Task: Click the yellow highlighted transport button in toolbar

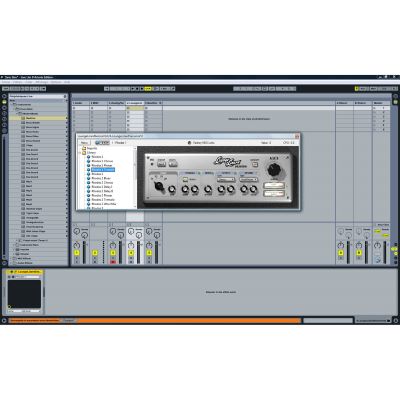Action: point(148,89)
